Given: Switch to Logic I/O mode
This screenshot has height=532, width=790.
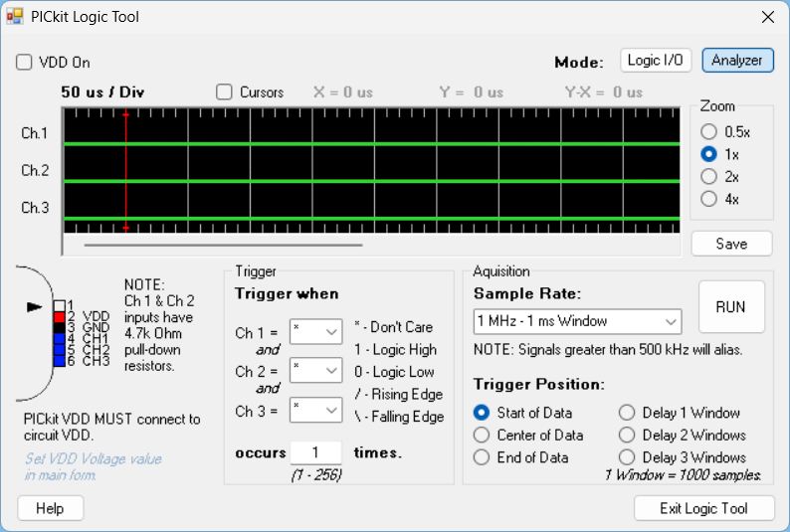Looking at the screenshot, I should [655, 61].
